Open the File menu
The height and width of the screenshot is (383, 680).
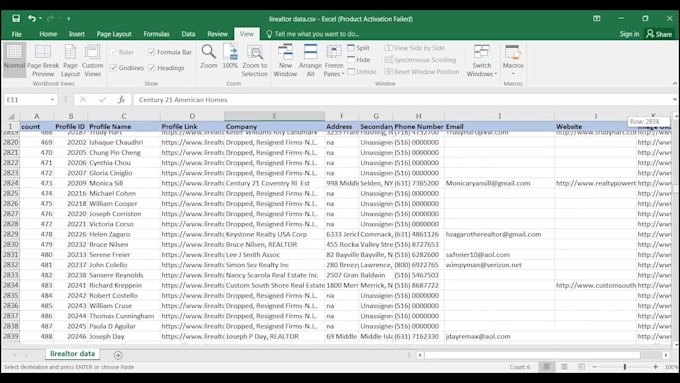16,34
